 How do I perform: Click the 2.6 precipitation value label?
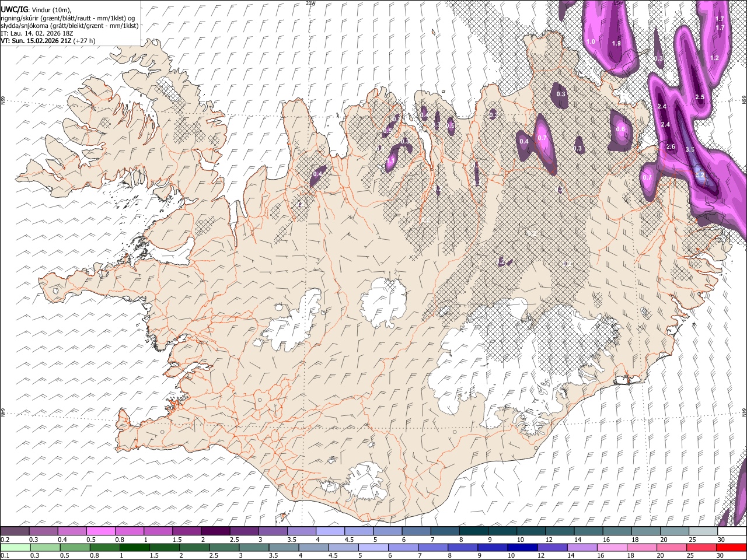671,146
